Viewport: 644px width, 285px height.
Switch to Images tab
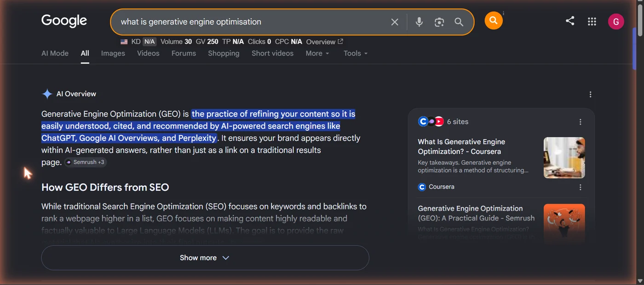tap(113, 53)
